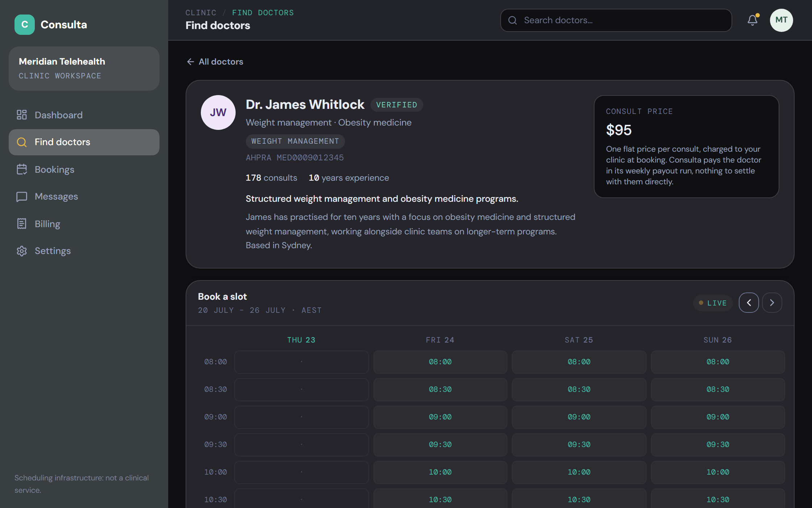The image size is (812, 508).
Task: Book Saturday 25 slot at 08:30
Action: point(579,390)
